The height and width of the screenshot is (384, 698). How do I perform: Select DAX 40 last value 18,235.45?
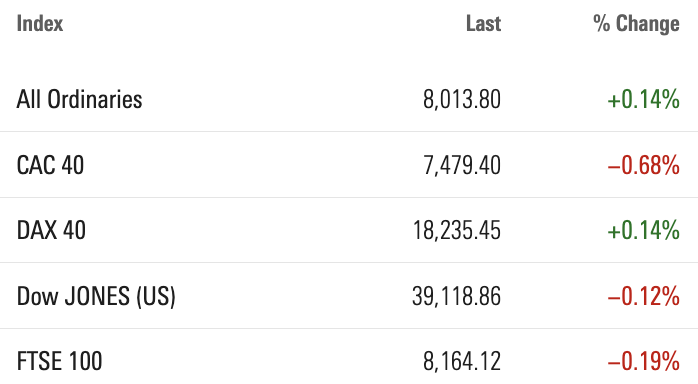point(457,230)
